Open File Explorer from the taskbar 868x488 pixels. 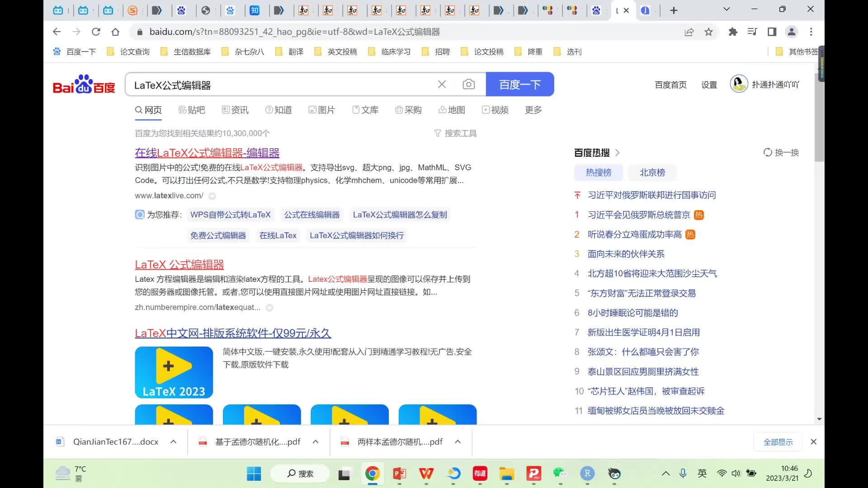click(x=507, y=474)
